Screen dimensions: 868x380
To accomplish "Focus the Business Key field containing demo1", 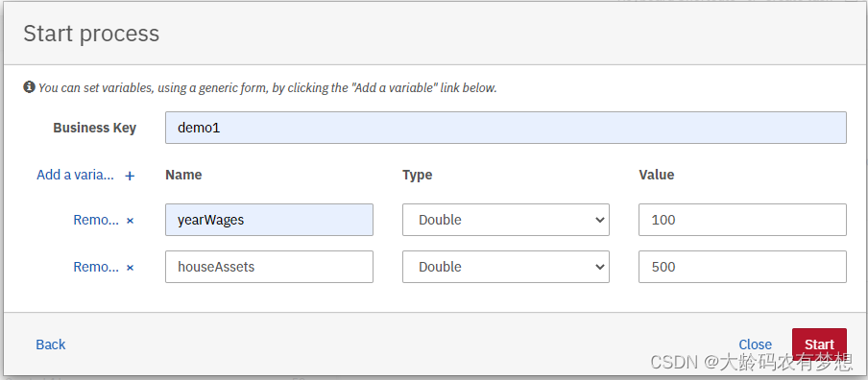I will [506, 128].
